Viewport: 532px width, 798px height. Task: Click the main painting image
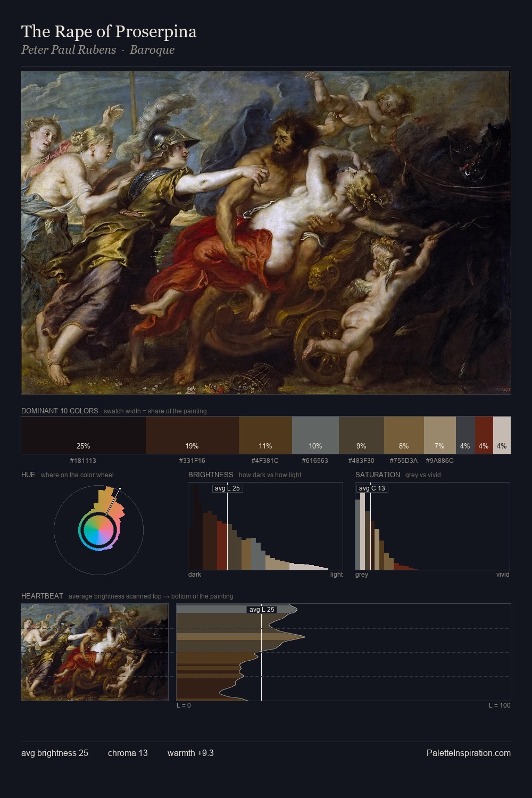[266, 232]
